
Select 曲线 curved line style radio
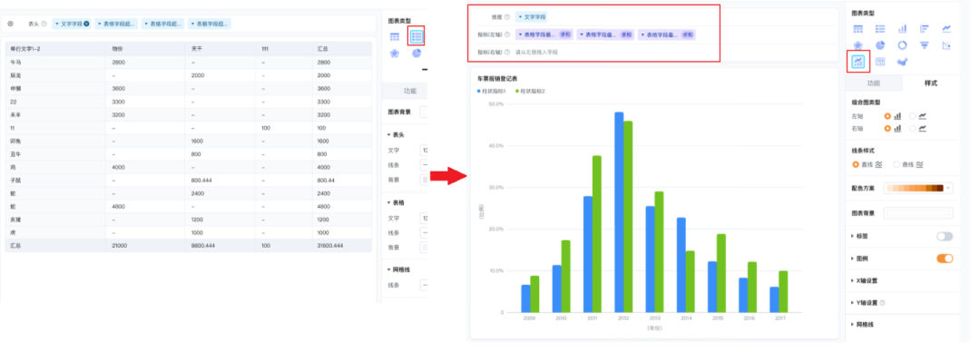pyautogui.click(x=897, y=164)
